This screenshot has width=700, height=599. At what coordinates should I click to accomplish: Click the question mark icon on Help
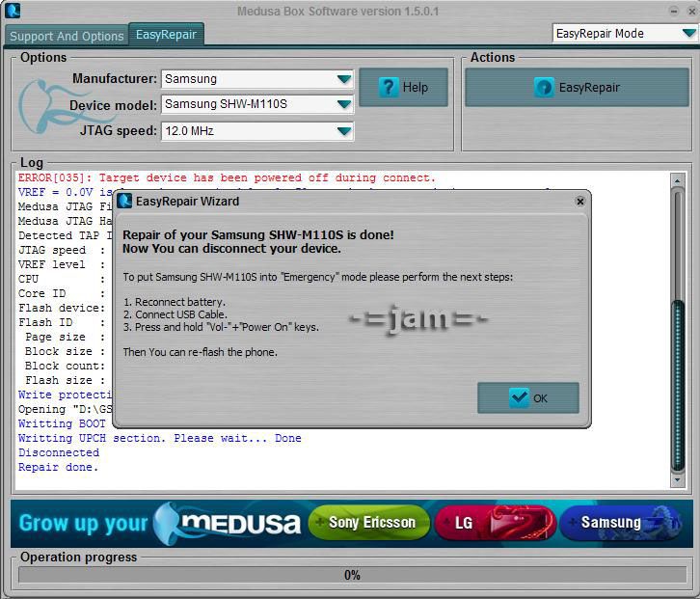point(389,87)
